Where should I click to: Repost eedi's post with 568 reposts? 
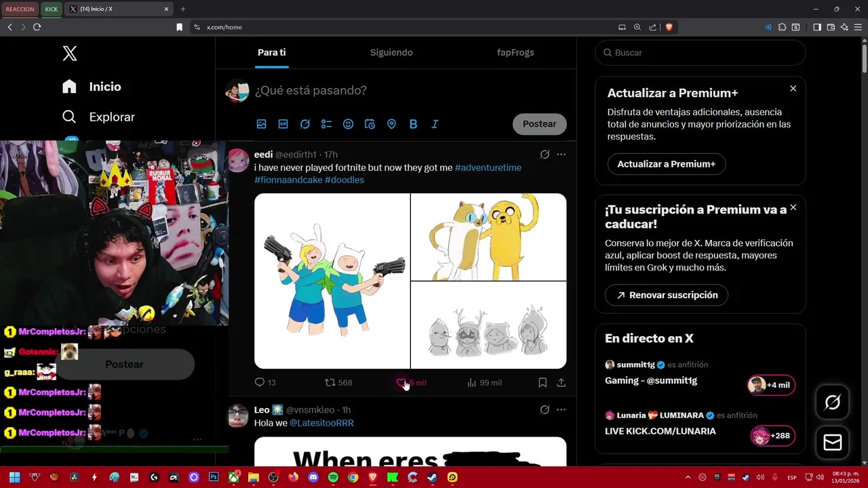[338, 383]
